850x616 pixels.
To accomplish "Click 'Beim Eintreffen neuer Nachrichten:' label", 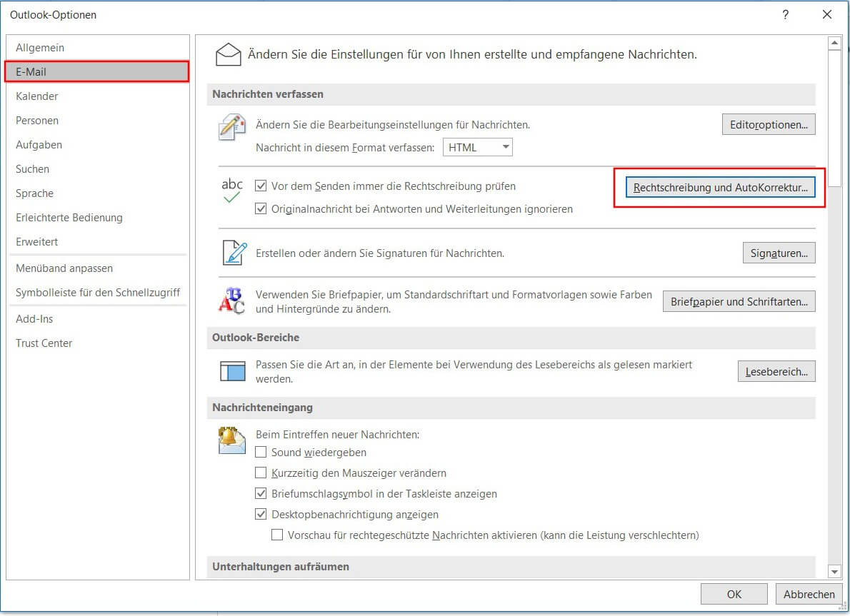I will point(338,435).
